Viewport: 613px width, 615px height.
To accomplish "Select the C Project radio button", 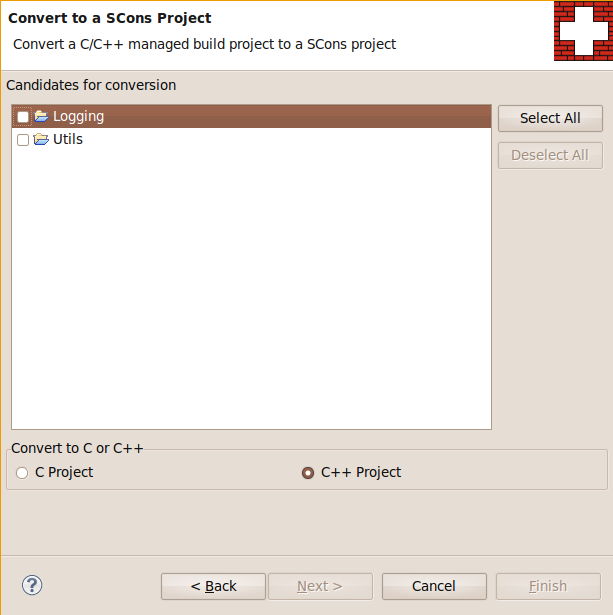I will click(22, 473).
